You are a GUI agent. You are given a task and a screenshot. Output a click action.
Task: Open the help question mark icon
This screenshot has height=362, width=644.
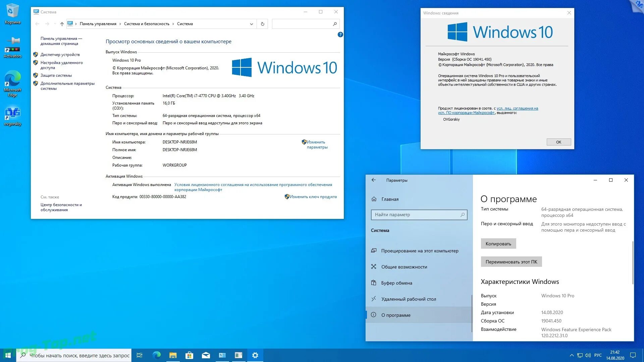tap(340, 35)
